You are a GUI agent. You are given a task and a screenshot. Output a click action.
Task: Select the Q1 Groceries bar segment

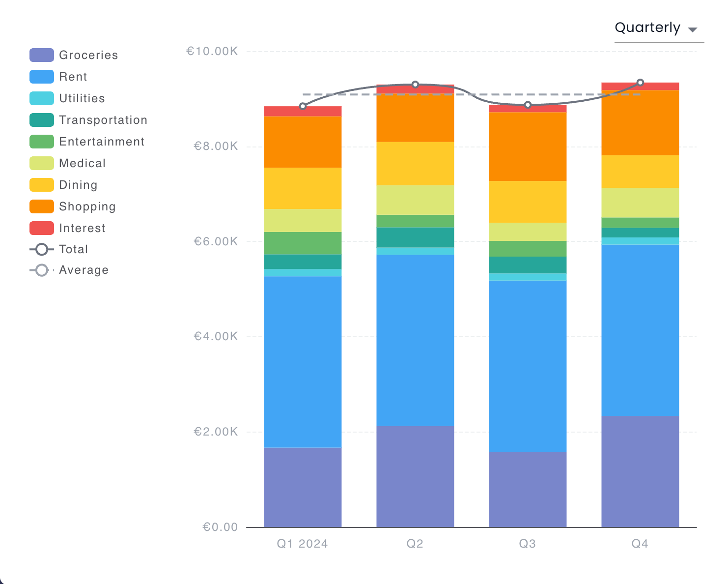click(303, 487)
